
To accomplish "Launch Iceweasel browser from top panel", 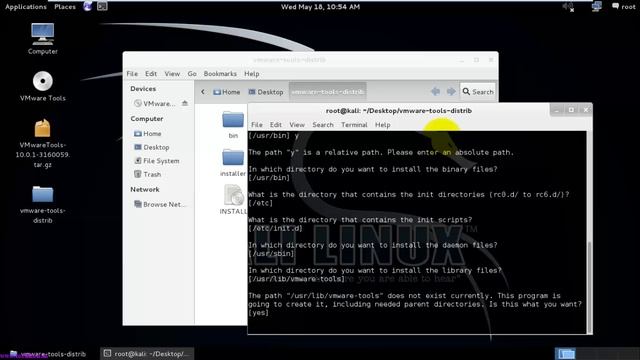I will [x=87, y=6].
